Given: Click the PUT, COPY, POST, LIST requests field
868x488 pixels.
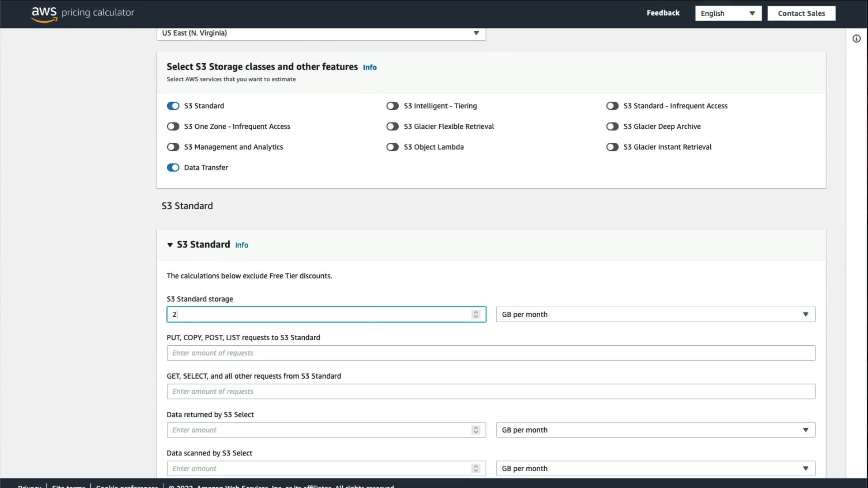Looking at the screenshot, I should click(x=491, y=353).
